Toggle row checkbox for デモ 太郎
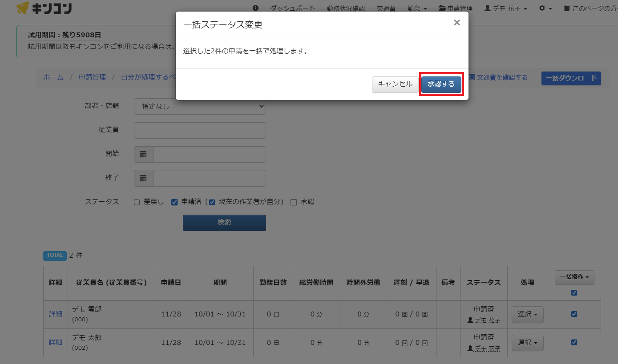 574,342
